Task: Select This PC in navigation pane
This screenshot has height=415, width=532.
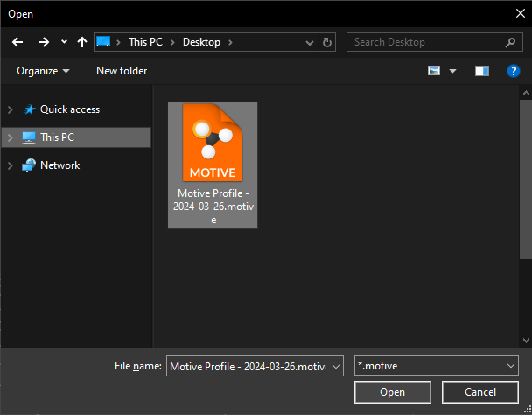Action: [57, 137]
